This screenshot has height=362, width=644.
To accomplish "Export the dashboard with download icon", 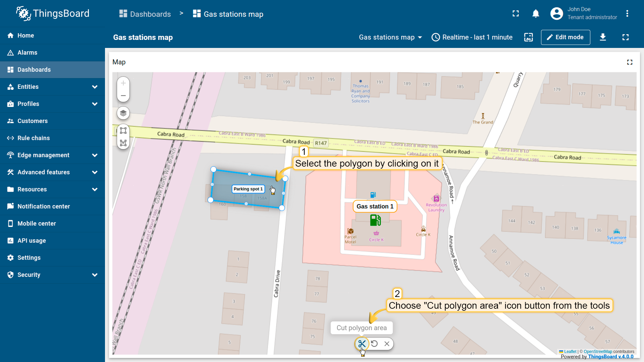I will [603, 37].
